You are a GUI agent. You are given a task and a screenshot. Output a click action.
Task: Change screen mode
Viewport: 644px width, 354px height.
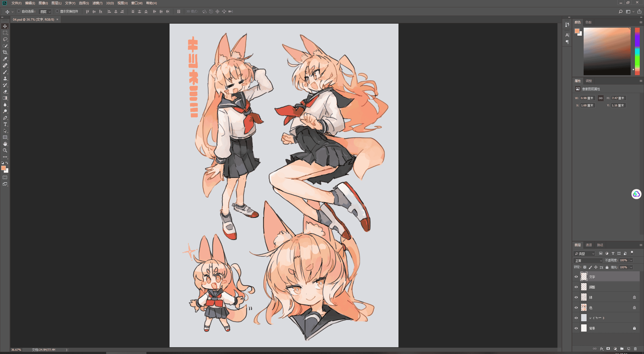(x=5, y=184)
